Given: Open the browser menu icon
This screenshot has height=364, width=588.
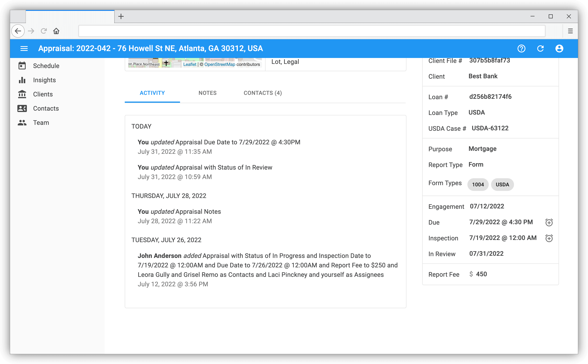Looking at the screenshot, I should (x=570, y=31).
